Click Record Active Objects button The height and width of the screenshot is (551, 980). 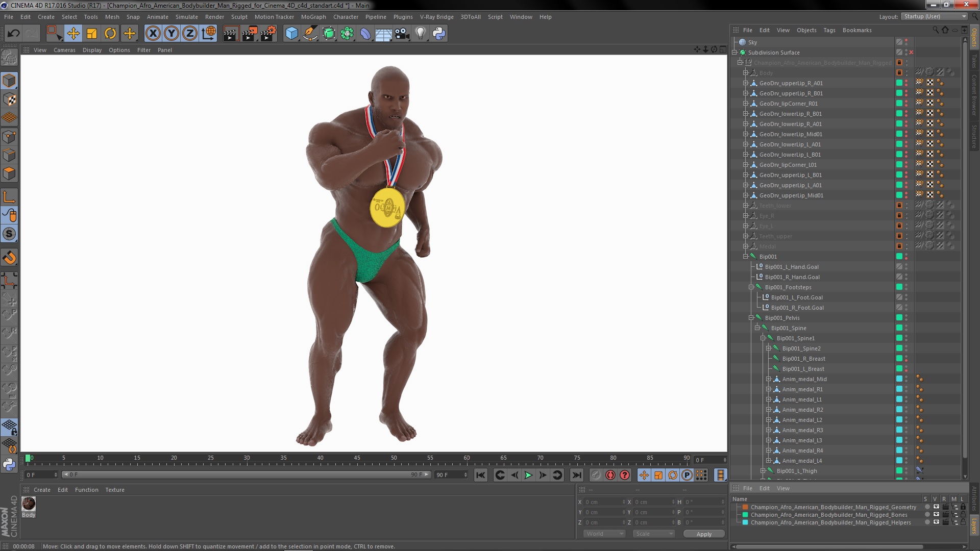(596, 475)
